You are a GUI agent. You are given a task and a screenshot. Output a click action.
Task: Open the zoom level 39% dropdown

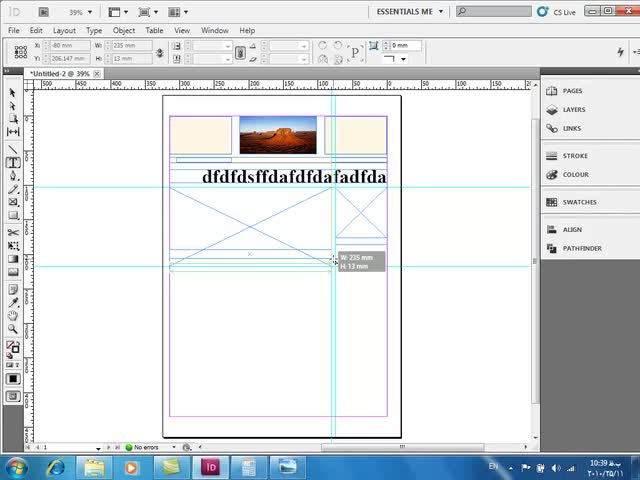click(x=90, y=12)
